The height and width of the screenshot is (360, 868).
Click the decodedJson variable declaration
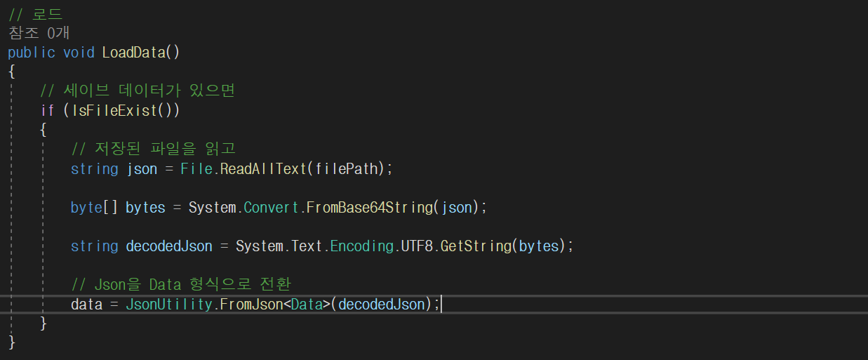coord(169,246)
